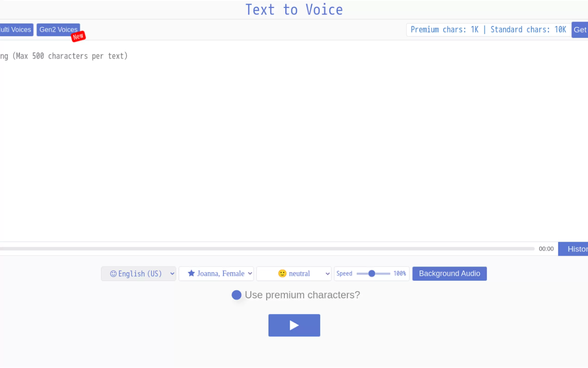
Task: Click the yellow neutral emoji face
Action: [x=282, y=273]
